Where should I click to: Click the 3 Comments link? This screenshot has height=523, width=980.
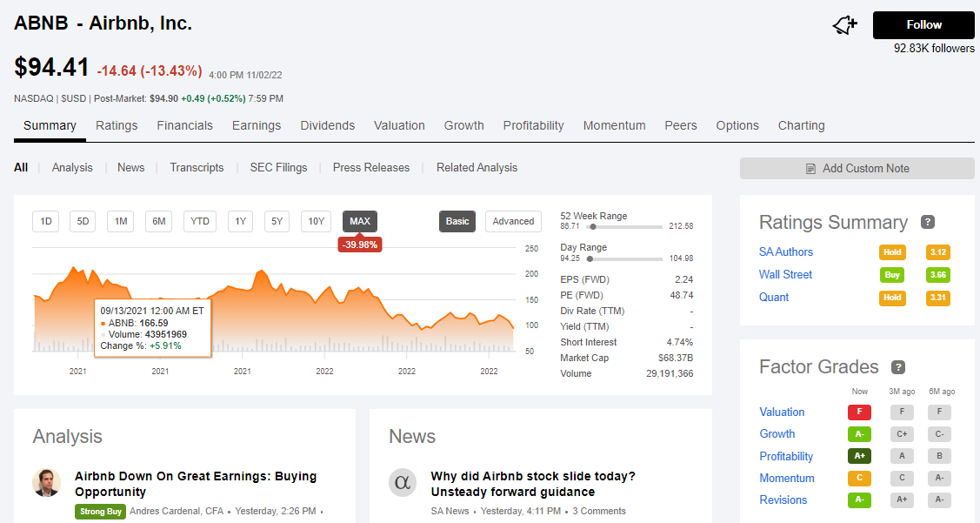tap(599, 512)
